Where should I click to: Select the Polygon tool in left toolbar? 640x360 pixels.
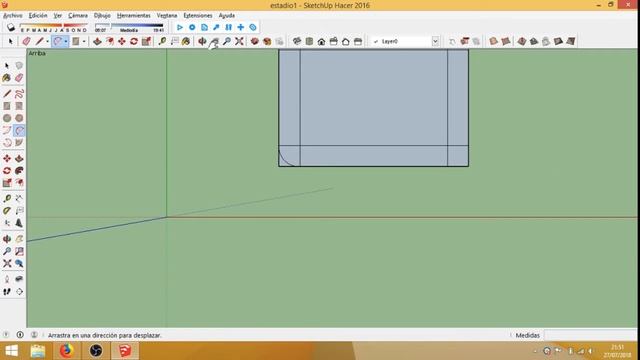tap(19, 118)
